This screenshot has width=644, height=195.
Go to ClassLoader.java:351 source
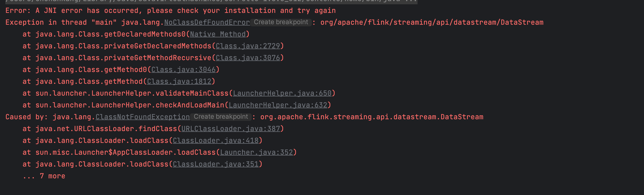(x=215, y=164)
